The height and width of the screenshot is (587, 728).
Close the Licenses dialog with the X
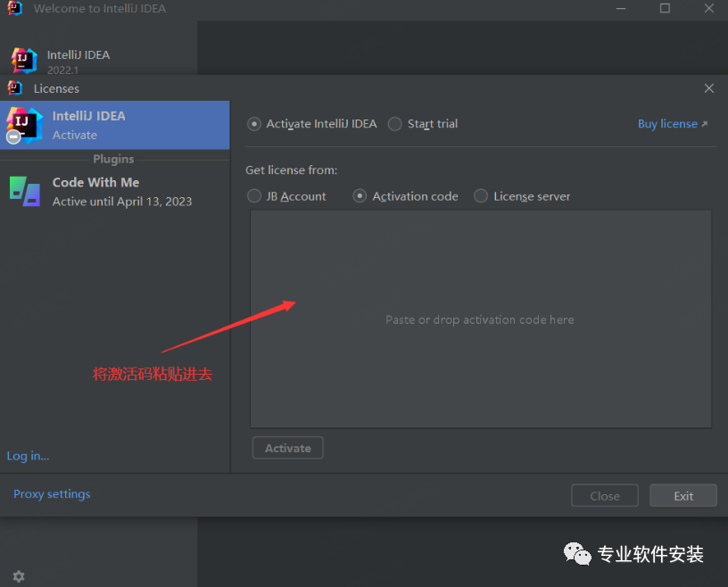pos(708,88)
